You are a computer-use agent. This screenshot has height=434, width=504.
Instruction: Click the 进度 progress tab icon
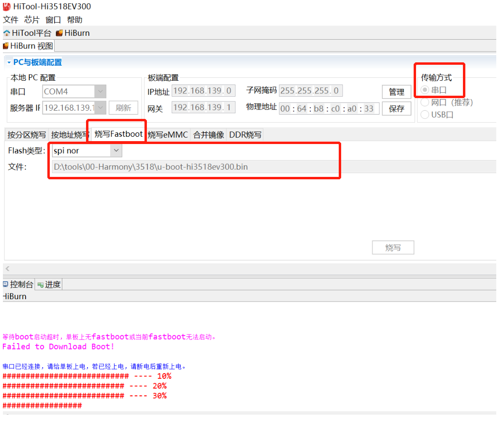[41, 285]
